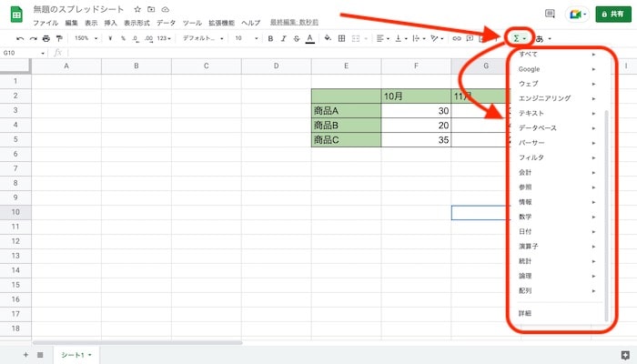Click the borders icon in toolbar

coord(341,39)
